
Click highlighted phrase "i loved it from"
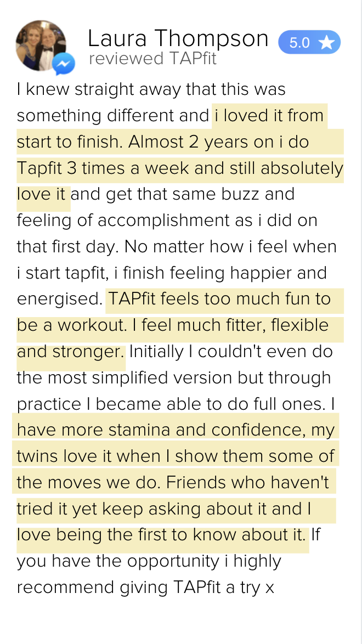coord(269,116)
